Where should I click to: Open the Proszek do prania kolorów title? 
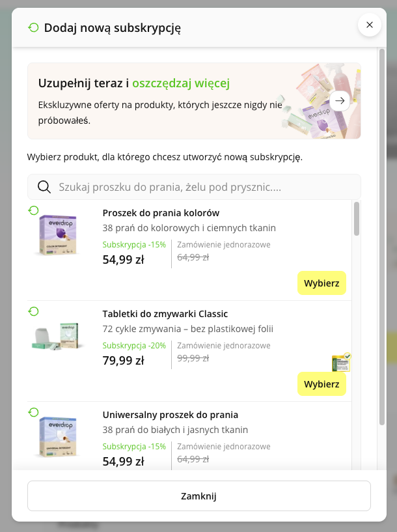[x=161, y=213]
